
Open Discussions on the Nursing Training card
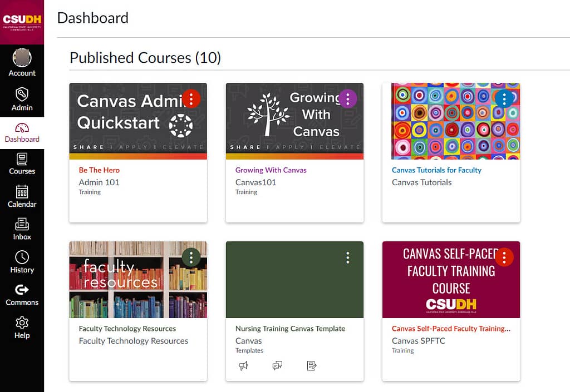coord(277,365)
